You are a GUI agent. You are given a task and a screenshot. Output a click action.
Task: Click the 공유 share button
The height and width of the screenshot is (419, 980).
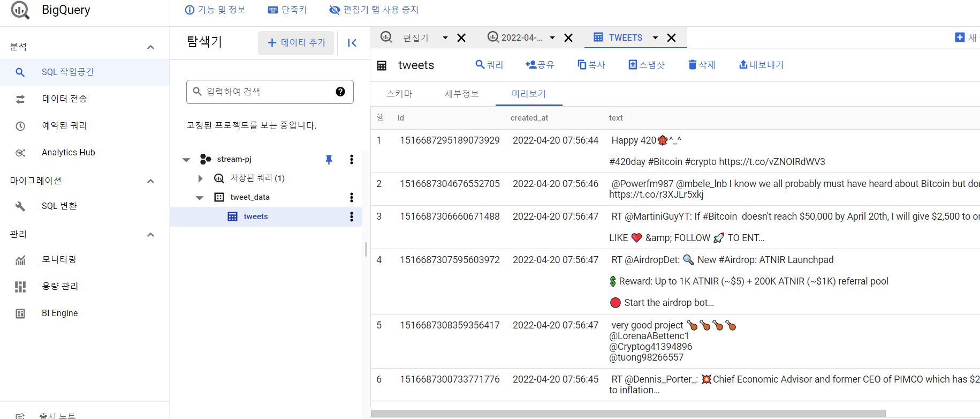click(540, 65)
